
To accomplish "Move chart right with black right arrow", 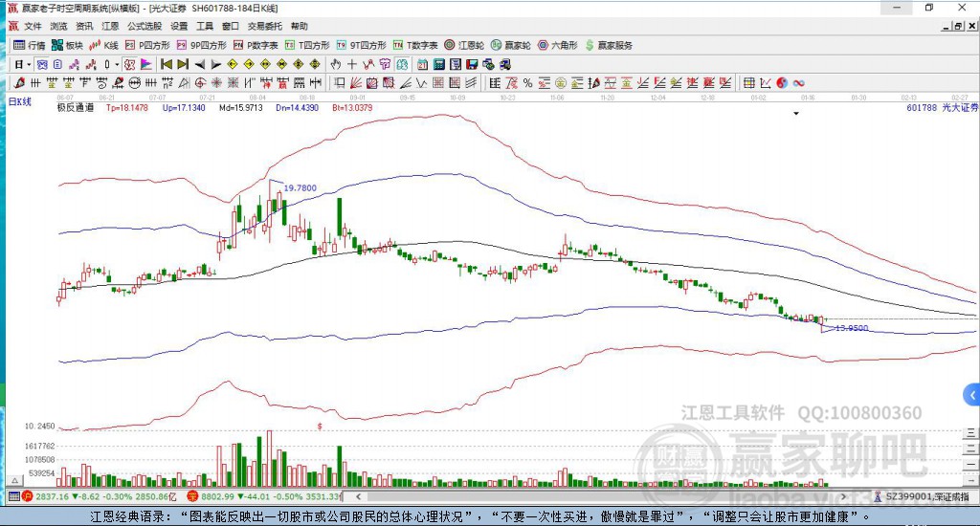I will pos(215,64).
